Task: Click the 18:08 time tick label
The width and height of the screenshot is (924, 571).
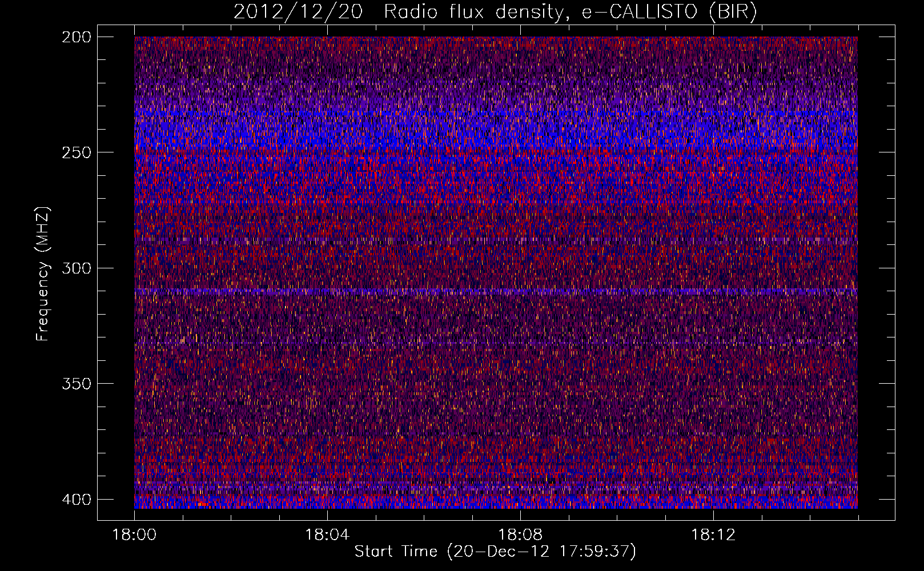Action: coord(520,535)
